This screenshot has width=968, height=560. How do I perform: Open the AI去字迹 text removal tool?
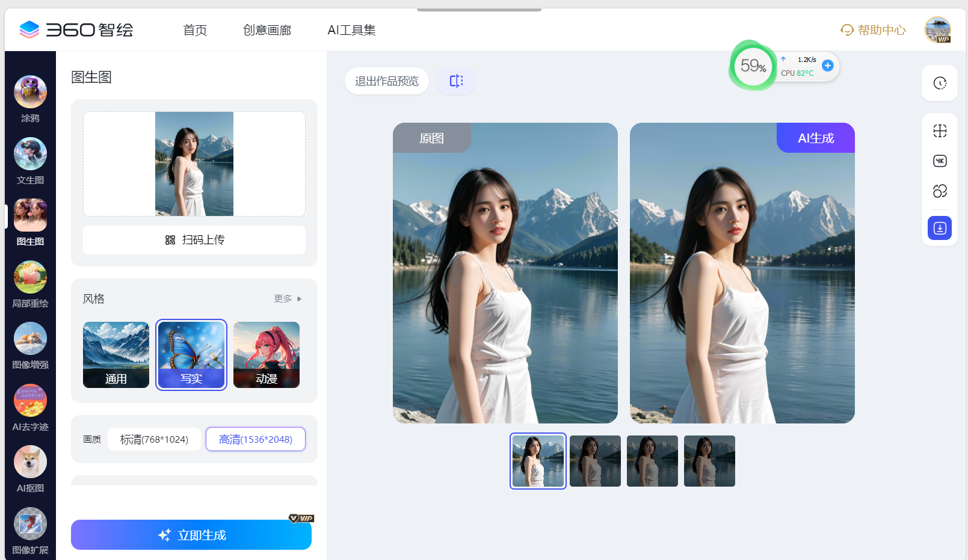click(x=30, y=408)
